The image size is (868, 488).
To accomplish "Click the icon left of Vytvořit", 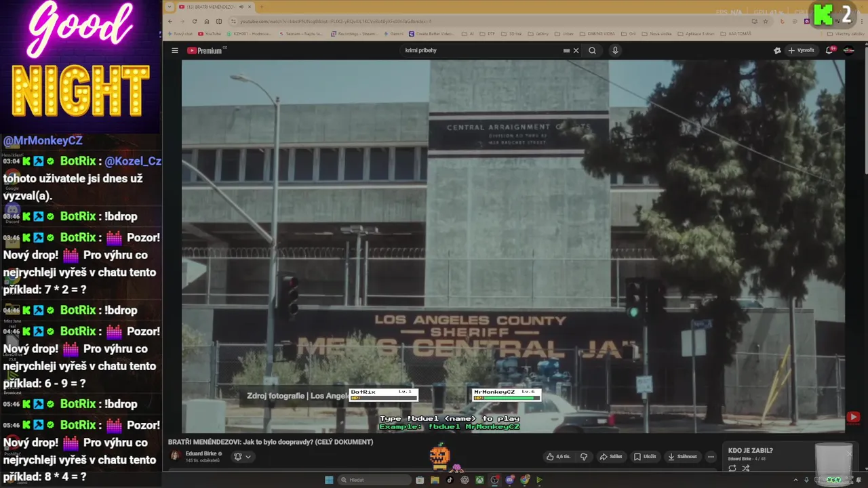I will click(777, 50).
